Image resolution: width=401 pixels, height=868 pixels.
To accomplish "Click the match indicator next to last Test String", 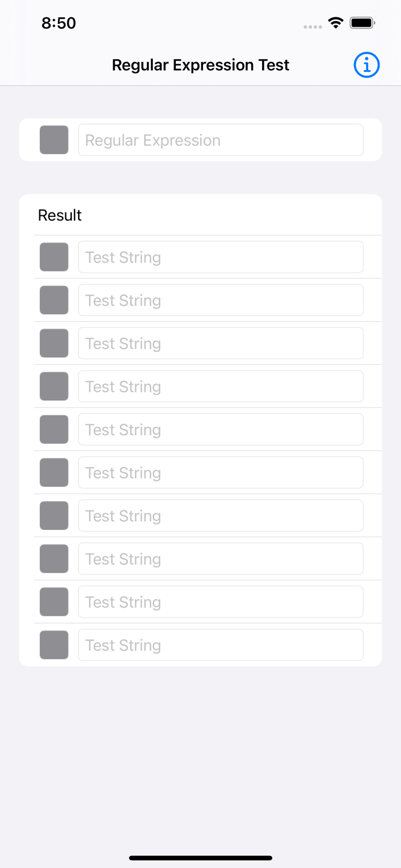I will click(54, 645).
